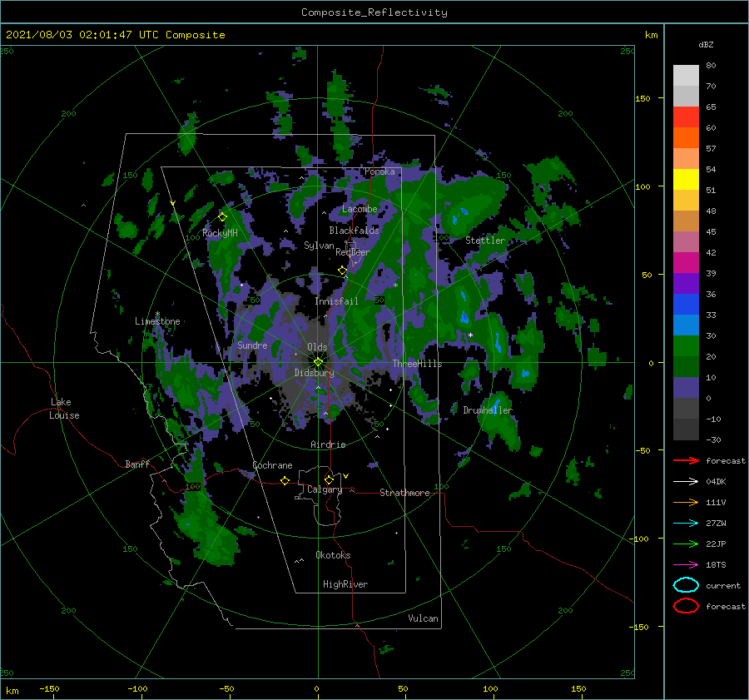Click the Vulcan label
The width and height of the screenshot is (749, 700).
(424, 618)
